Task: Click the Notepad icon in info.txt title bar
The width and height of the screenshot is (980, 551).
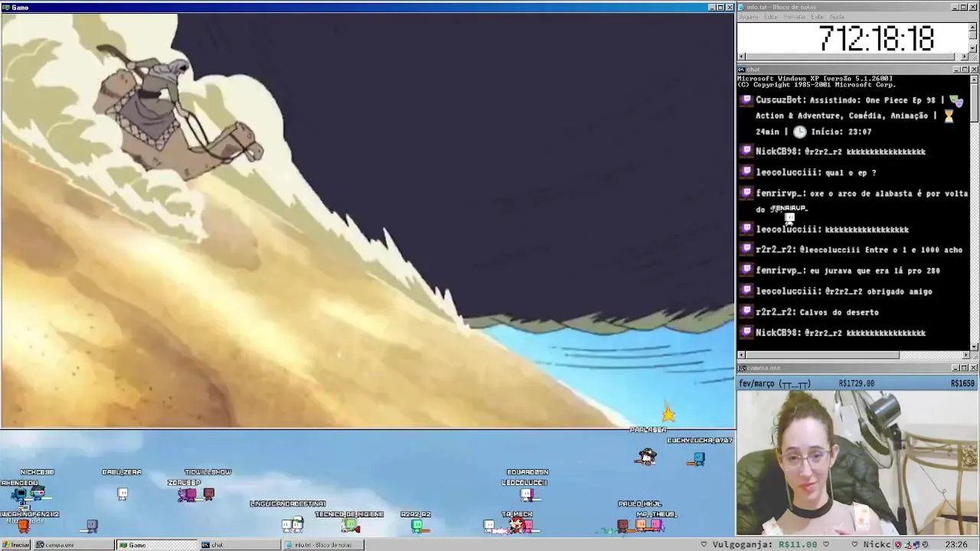Action: [741, 7]
